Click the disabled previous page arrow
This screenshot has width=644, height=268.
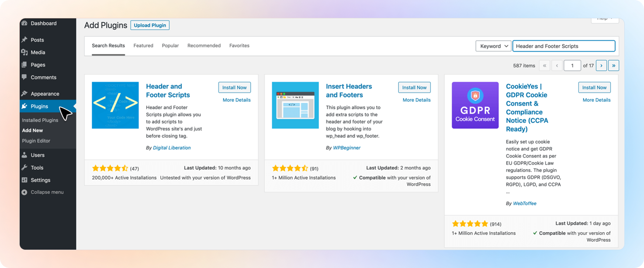coord(557,65)
